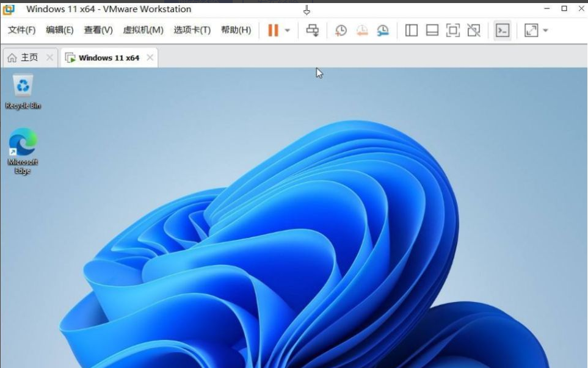Open Microsoft Edge on the guest desktop
Screen dimensions: 588x368
(x=23, y=146)
